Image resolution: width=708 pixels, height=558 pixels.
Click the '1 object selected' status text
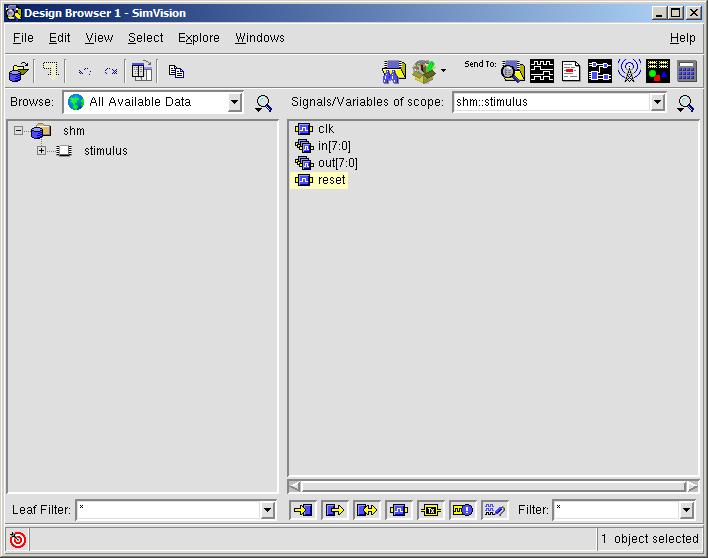pos(650,539)
